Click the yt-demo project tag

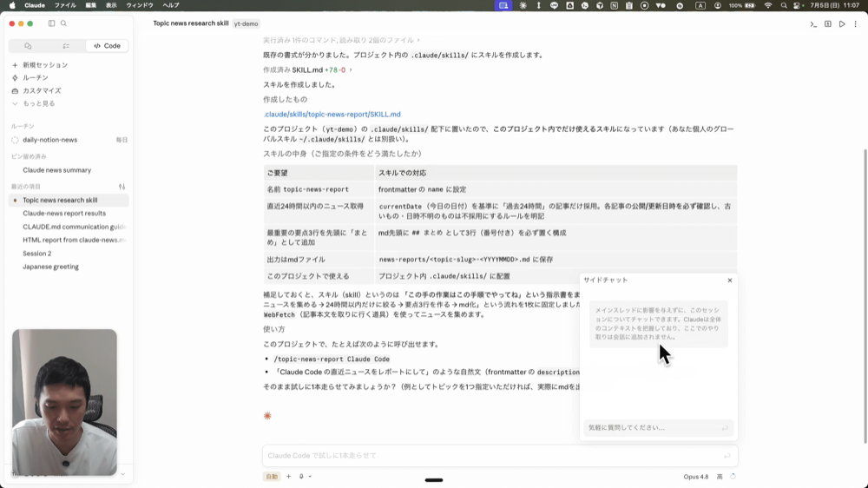246,23
